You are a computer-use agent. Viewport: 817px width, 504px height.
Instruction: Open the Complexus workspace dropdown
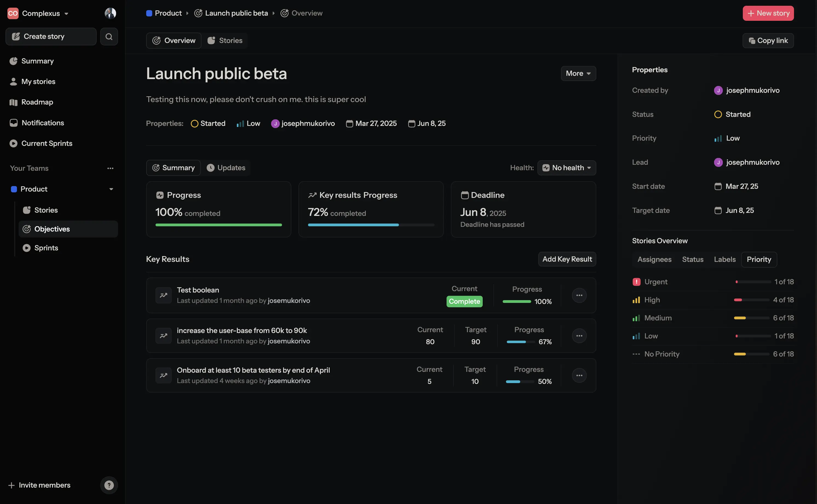[45, 13]
